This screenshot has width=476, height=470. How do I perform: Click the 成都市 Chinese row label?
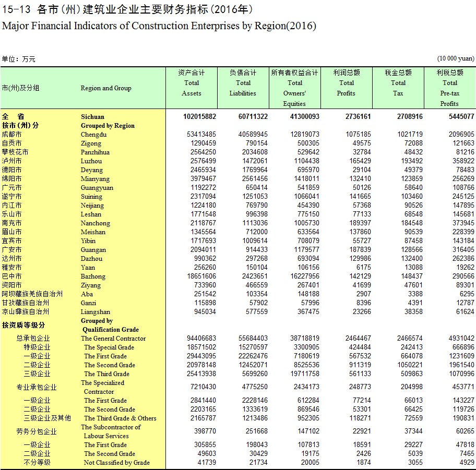pos(12,135)
